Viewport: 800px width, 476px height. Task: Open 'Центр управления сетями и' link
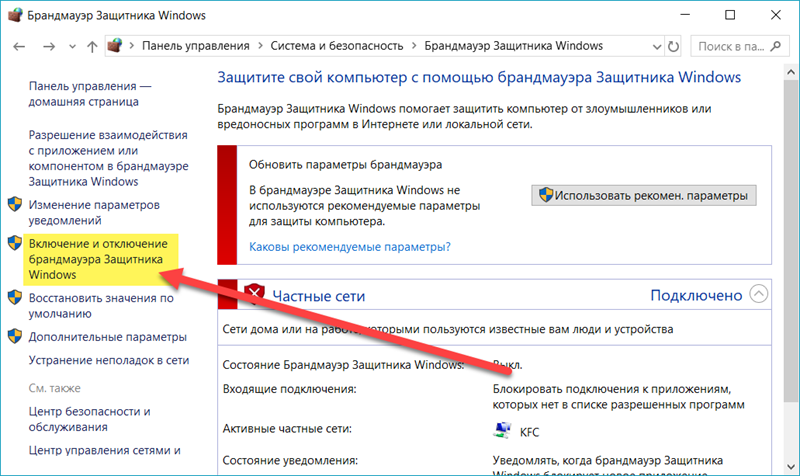pyautogui.click(x=105, y=450)
